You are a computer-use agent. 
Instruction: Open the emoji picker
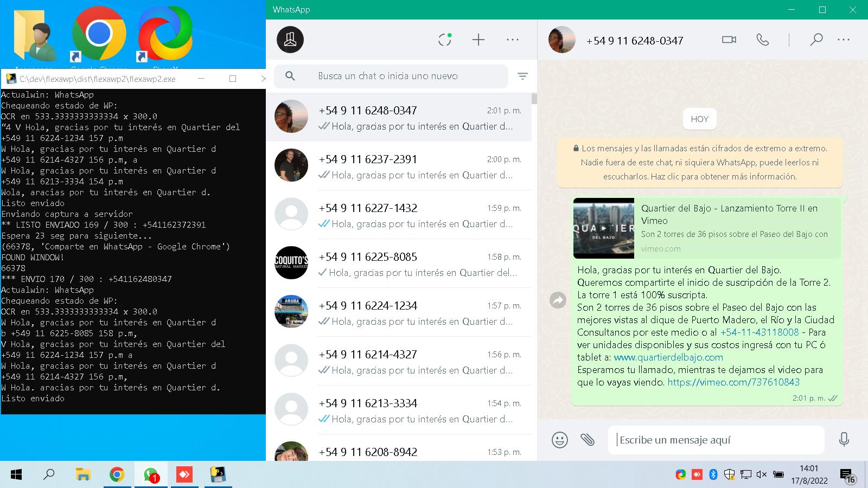560,440
